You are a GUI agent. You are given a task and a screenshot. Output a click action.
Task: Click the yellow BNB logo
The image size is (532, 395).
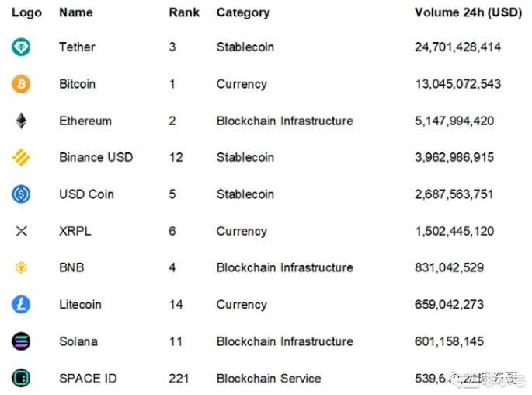pos(21,268)
